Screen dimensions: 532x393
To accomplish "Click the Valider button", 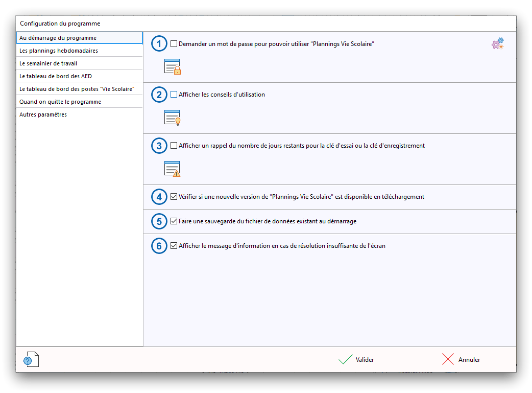I will [x=356, y=360].
